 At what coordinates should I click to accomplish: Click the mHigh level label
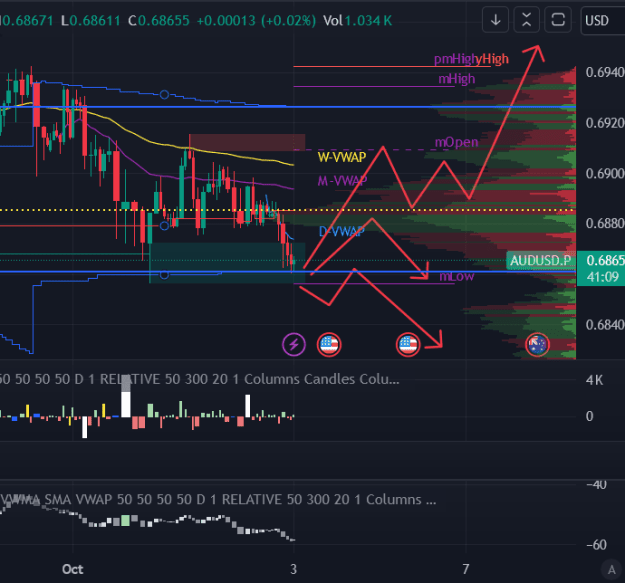tap(457, 79)
